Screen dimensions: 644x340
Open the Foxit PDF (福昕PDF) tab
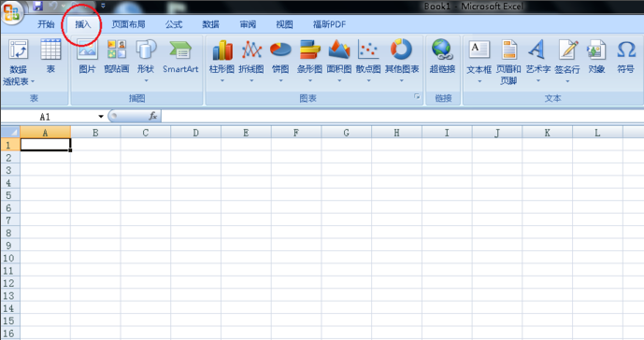tap(329, 24)
